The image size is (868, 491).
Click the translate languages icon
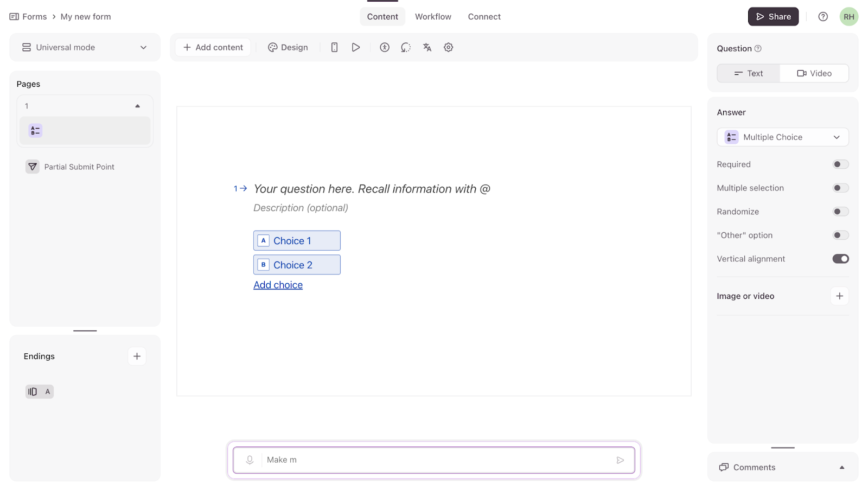(427, 47)
